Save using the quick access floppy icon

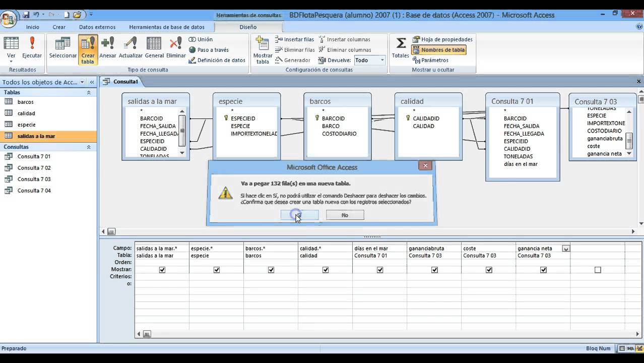pos(26,15)
